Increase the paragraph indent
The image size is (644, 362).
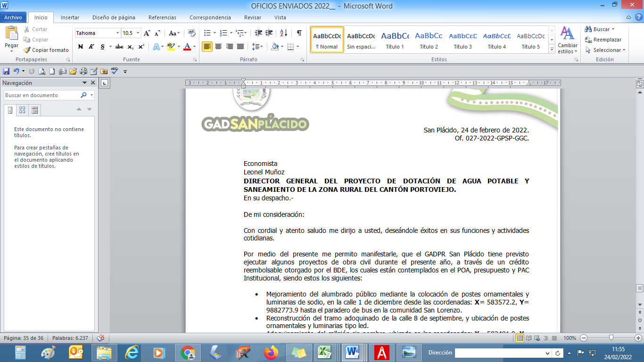pyautogui.click(x=269, y=33)
